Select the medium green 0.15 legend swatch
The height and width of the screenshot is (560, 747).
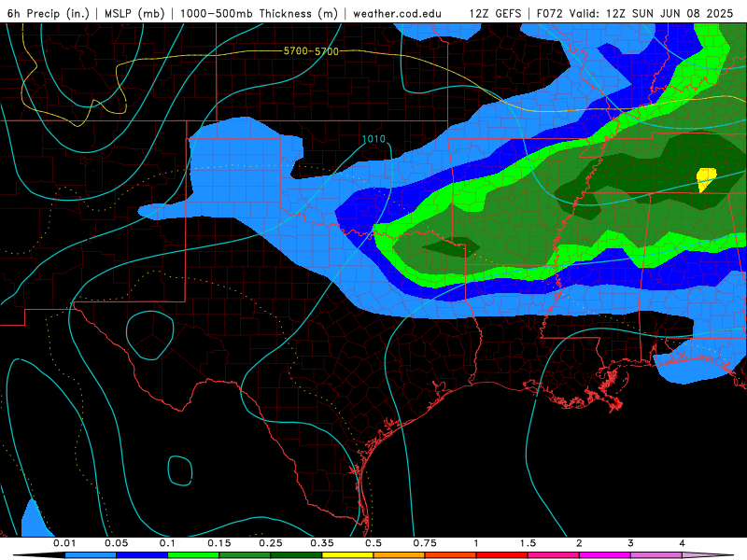click(245, 555)
